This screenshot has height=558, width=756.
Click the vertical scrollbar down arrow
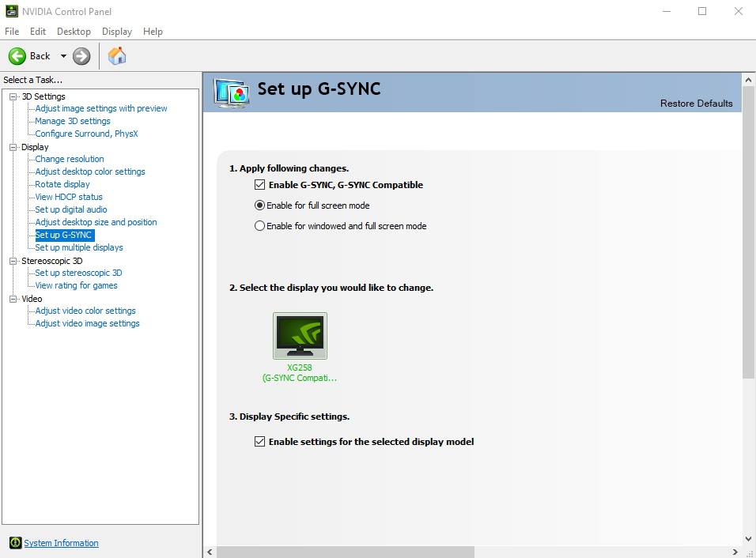(748, 539)
